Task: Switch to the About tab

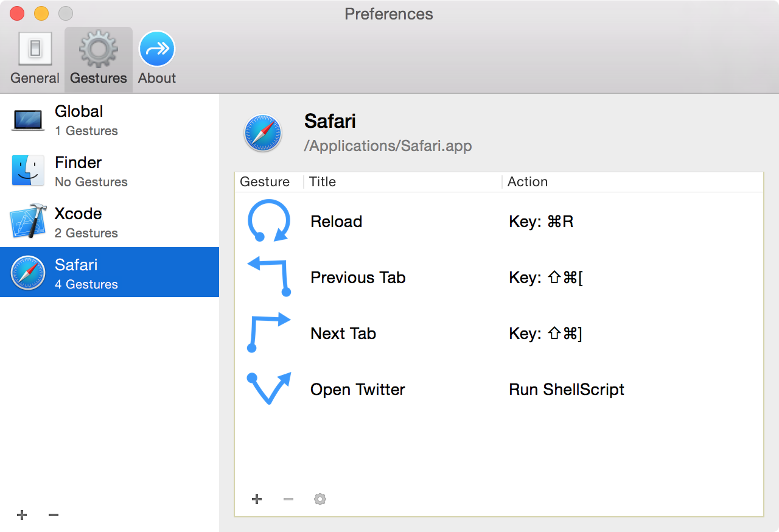Action: click(157, 59)
